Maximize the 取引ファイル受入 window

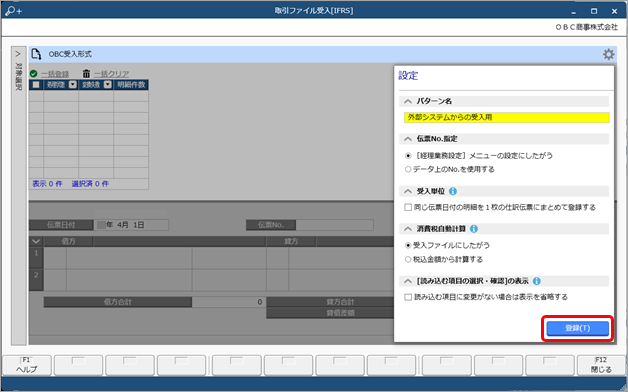(594, 11)
